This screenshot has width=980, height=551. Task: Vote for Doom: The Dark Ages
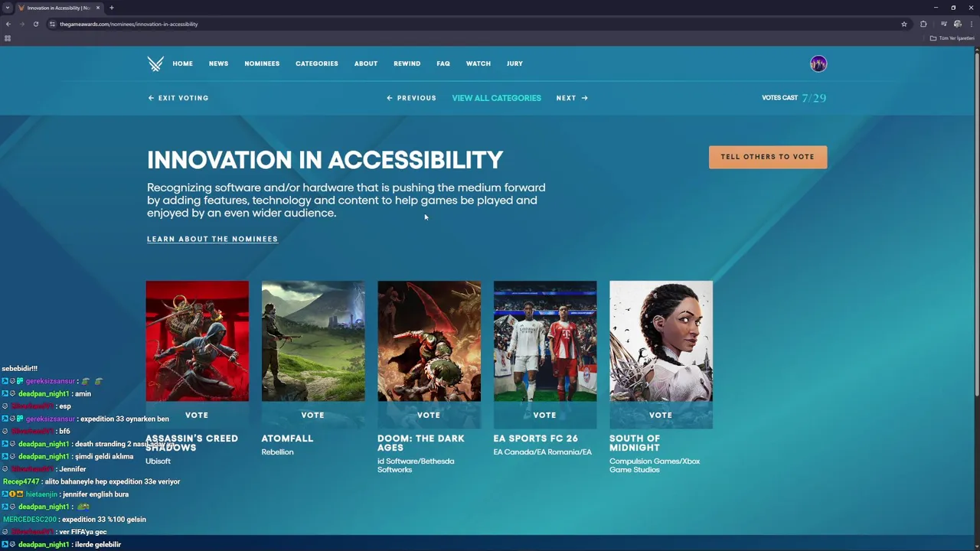pos(429,415)
